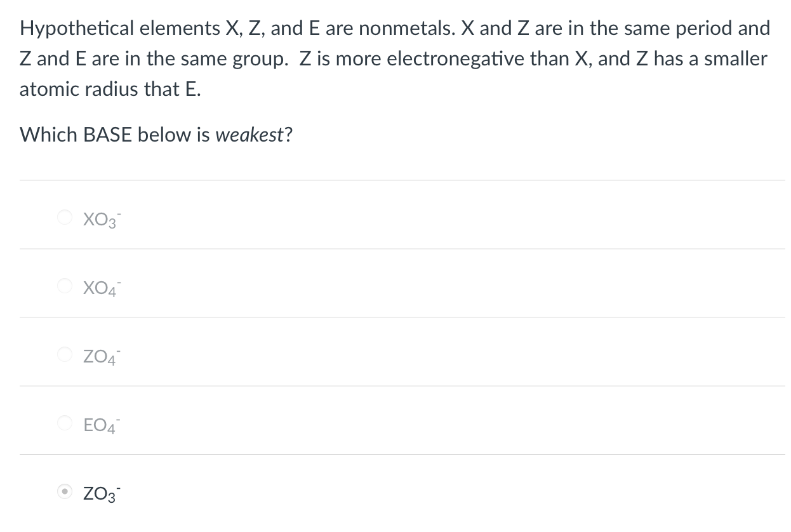Click the ZO4⁻ answer label
The image size is (791, 532).
pos(99,356)
